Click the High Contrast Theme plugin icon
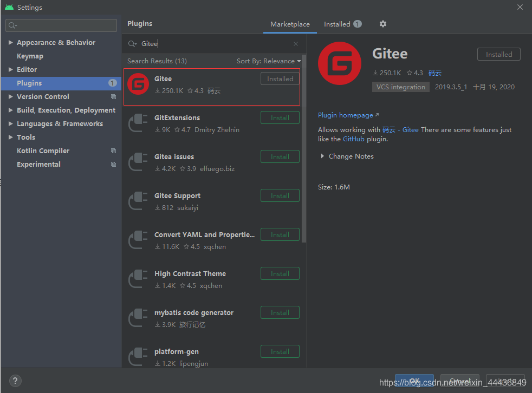 point(138,279)
